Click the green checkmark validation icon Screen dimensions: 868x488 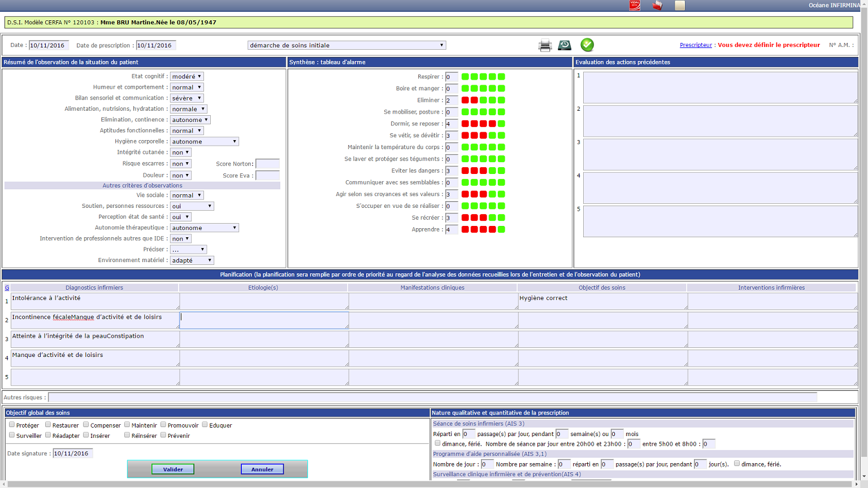click(x=587, y=45)
